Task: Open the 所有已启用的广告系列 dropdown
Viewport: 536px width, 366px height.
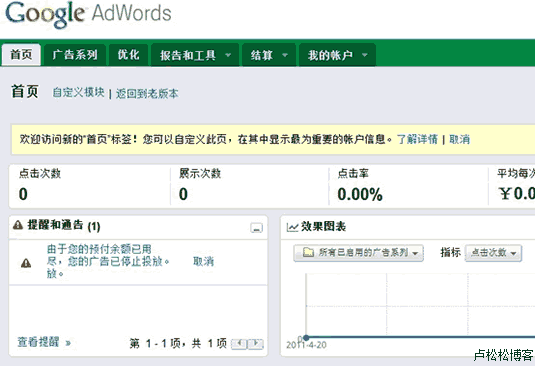Action: click(358, 253)
